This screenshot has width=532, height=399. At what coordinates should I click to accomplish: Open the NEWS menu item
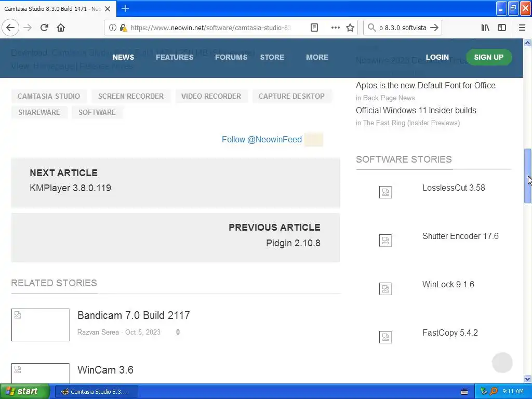[x=123, y=57]
